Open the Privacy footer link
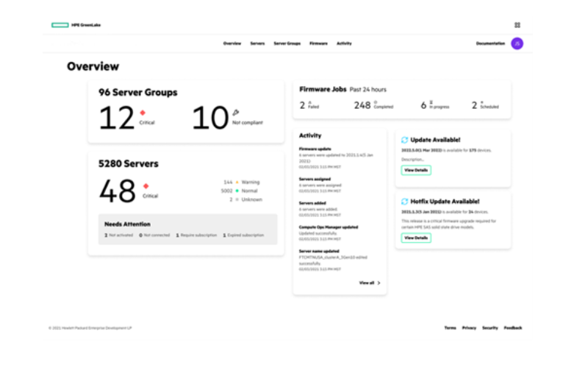 pos(469,328)
